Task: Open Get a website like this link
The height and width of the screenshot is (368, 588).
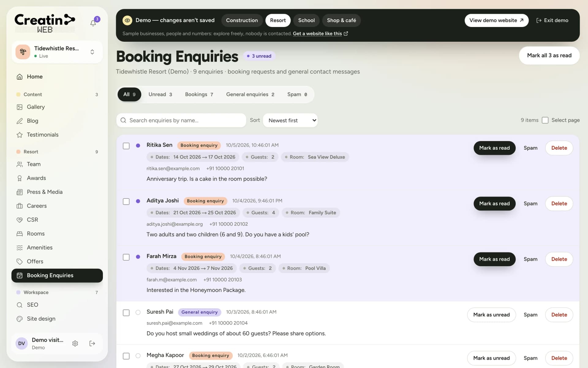Action: pos(320,33)
